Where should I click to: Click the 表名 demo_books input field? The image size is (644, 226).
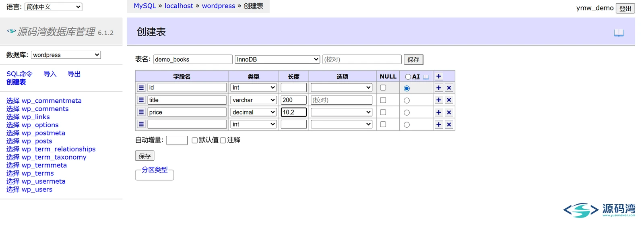193,59
